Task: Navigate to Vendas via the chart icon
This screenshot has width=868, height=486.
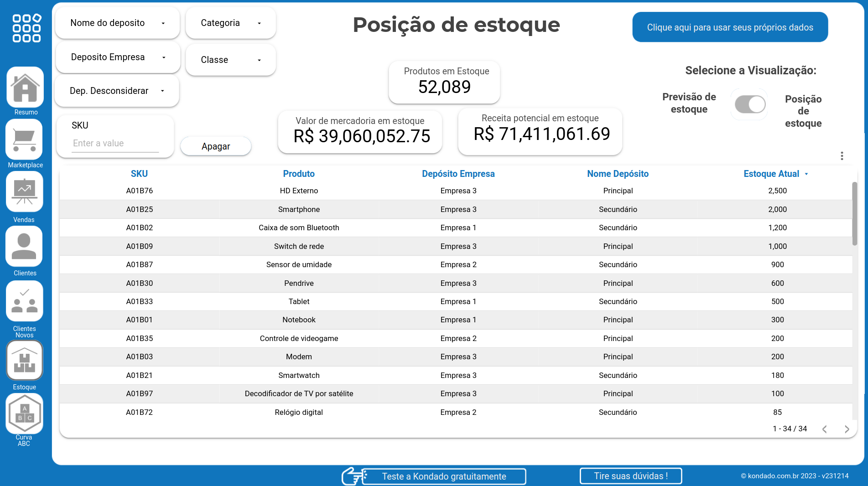Action: (24, 191)
